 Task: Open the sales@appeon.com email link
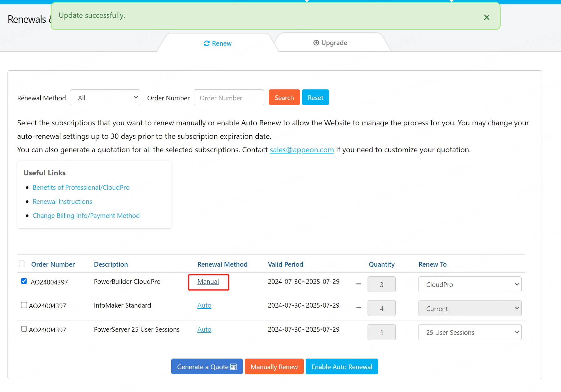(x=302, y=150)
